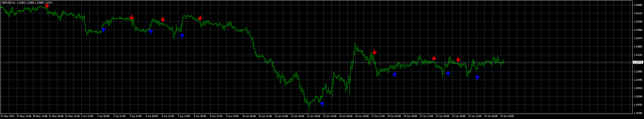Select the red sell arrow above 17 Jun 12:00
Image resolution: width=644 pixels, height=119 pixels.
pyautogui.click(x=374, y=52)
